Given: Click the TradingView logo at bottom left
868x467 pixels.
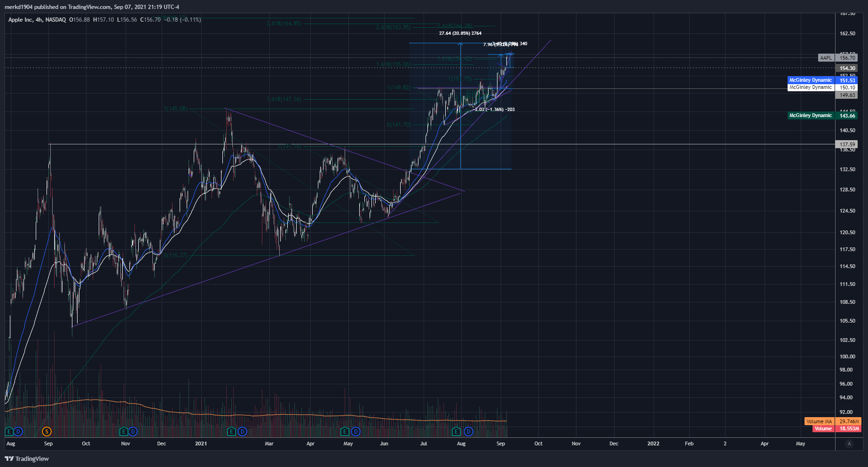Looking at the screenshot, I should coord(27,459).
